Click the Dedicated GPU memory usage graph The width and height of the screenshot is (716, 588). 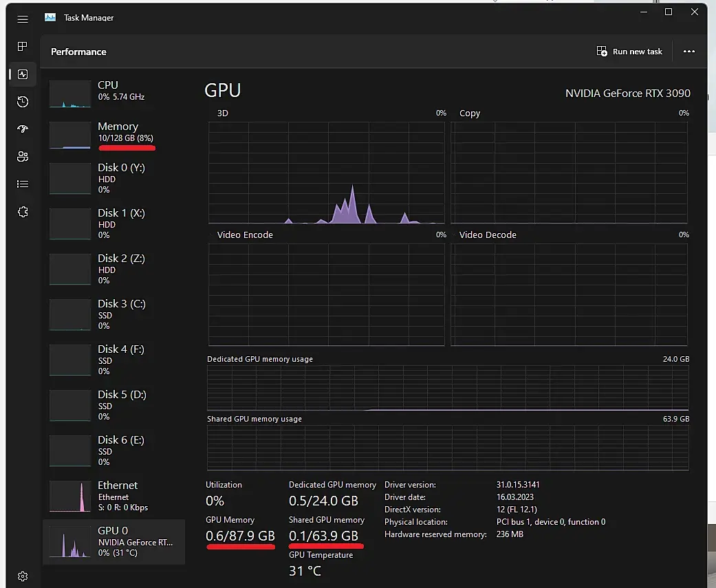[448, 388]
